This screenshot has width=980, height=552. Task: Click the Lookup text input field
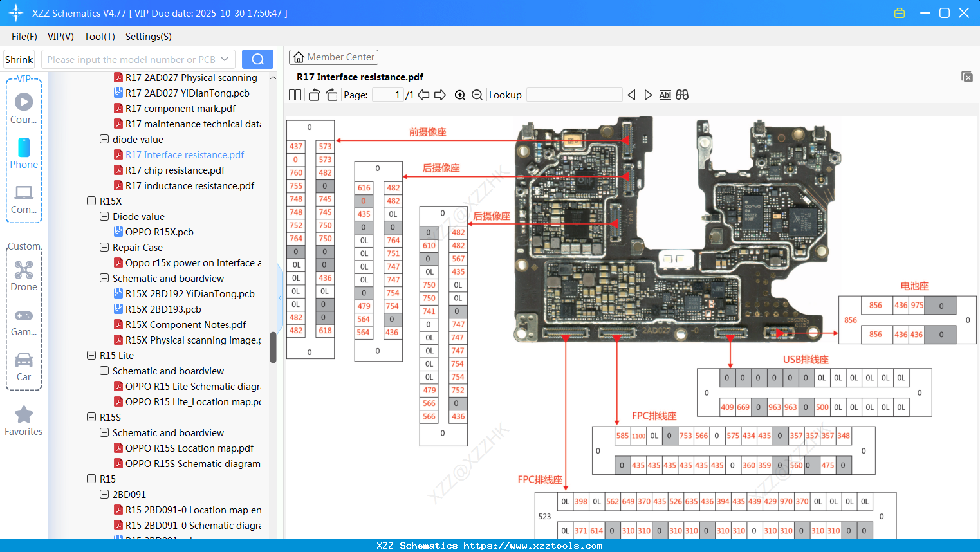(574, 95)
